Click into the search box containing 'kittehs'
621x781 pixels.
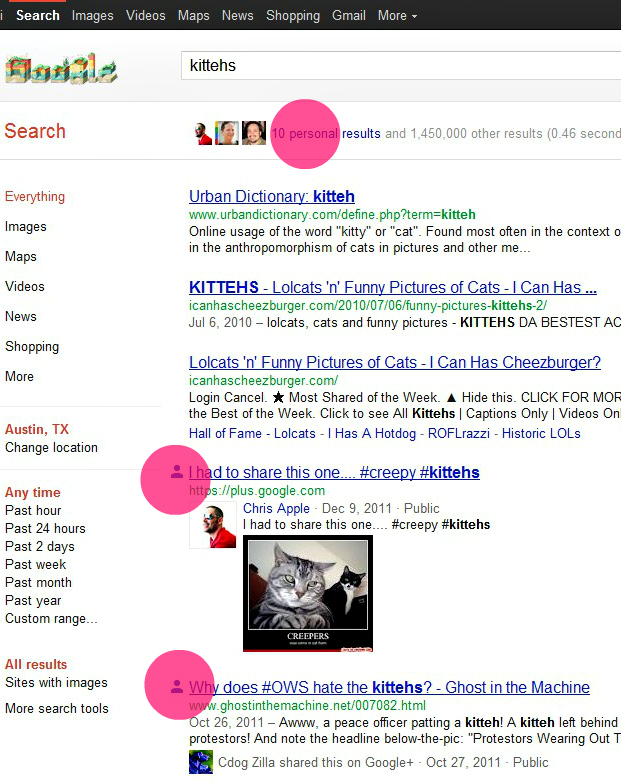[401, 65]
